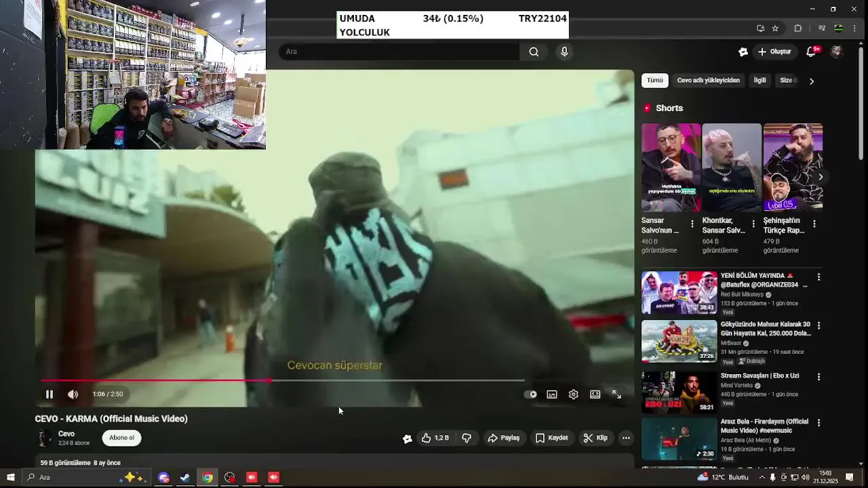Open options for Arsız Bela video
Image resolution: width=868 pixels, height=488 pixels.
coord(818,423)
